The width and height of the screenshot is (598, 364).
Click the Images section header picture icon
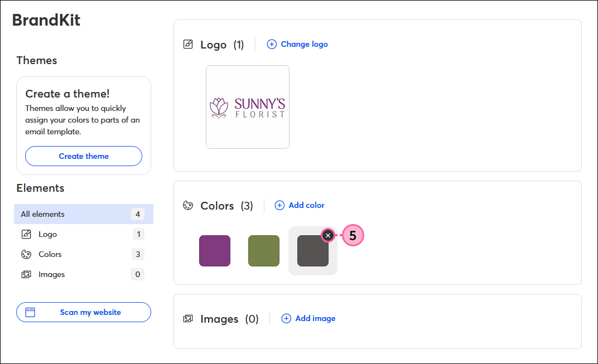(x=188, y=319)
